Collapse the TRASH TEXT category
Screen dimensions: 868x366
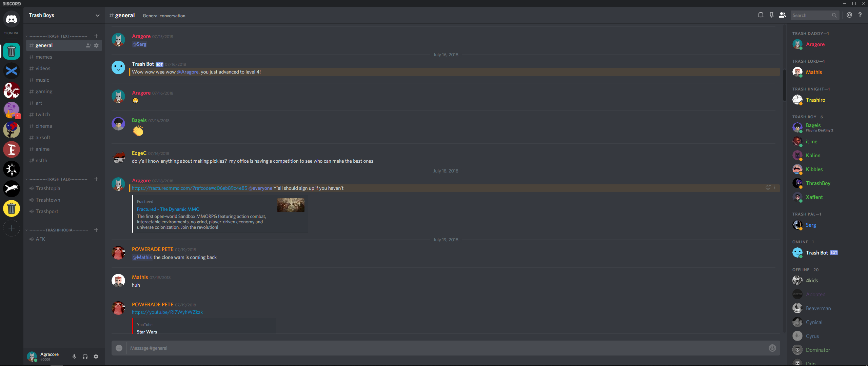tap(58, 36)
